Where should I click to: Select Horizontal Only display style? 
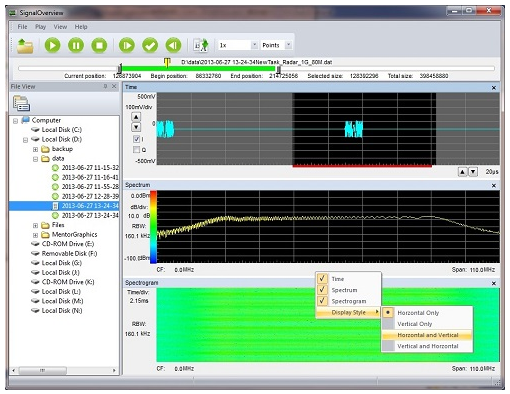click(427, 313)
